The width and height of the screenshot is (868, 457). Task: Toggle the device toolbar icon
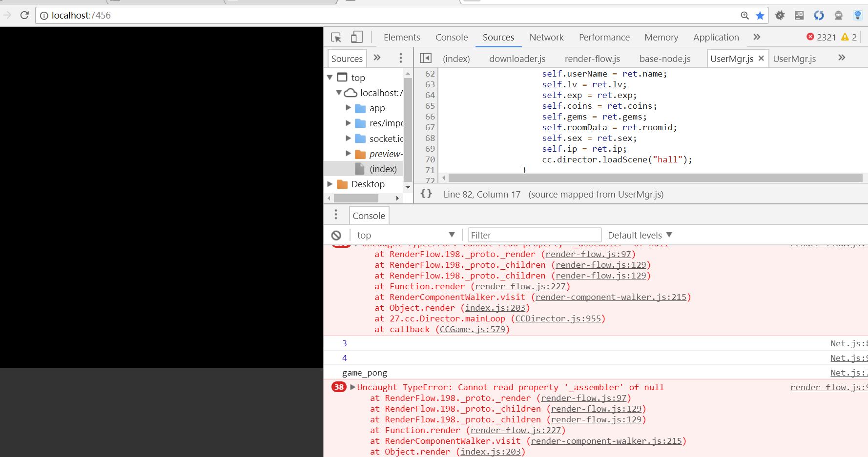click(x=357, y=37)
